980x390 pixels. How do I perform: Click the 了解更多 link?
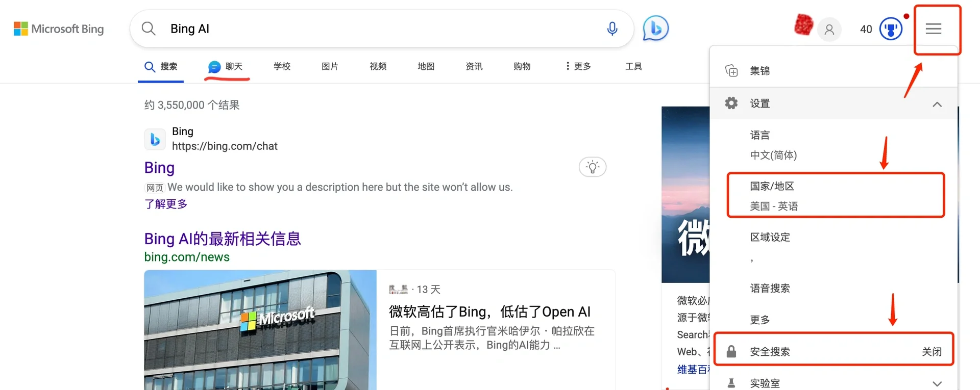coord(166,204)
